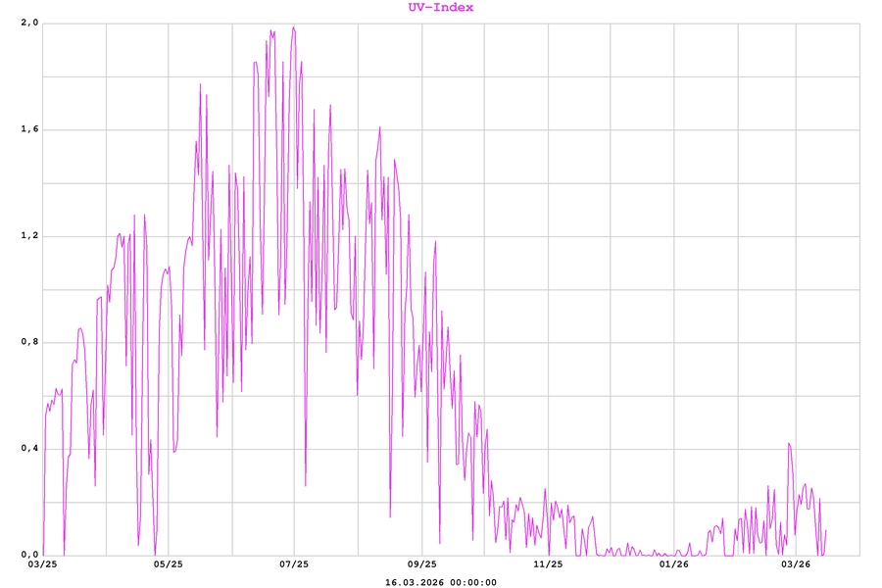The image size is (882, 588).
Task: Select the 01/26 x-axis date label
Action: (x=673, y=564)
